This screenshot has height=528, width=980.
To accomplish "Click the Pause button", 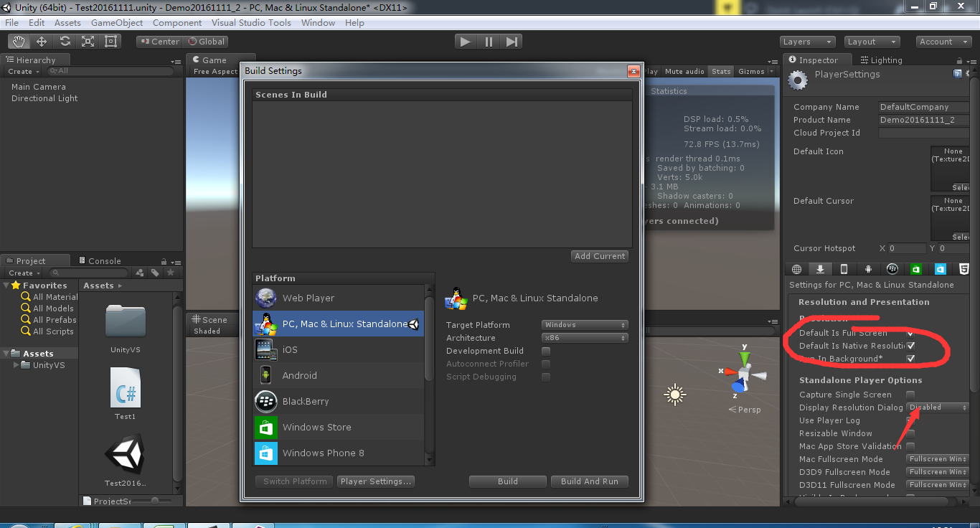I will pos(489,42).
